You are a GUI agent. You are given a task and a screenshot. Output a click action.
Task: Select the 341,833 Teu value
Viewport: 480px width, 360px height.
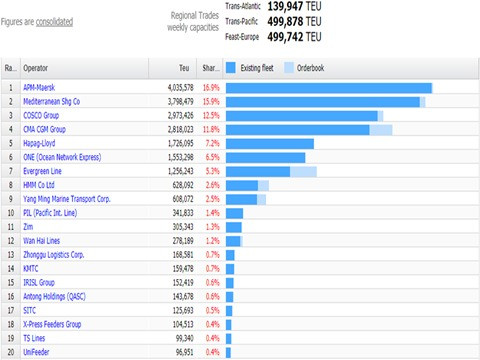tap(183, 213)
